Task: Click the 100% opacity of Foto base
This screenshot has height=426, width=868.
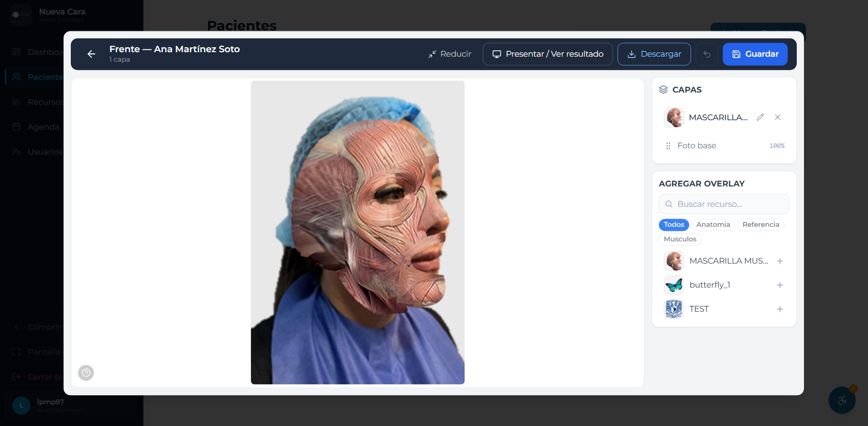Action: pyautogui.click(x=777, y=146)
